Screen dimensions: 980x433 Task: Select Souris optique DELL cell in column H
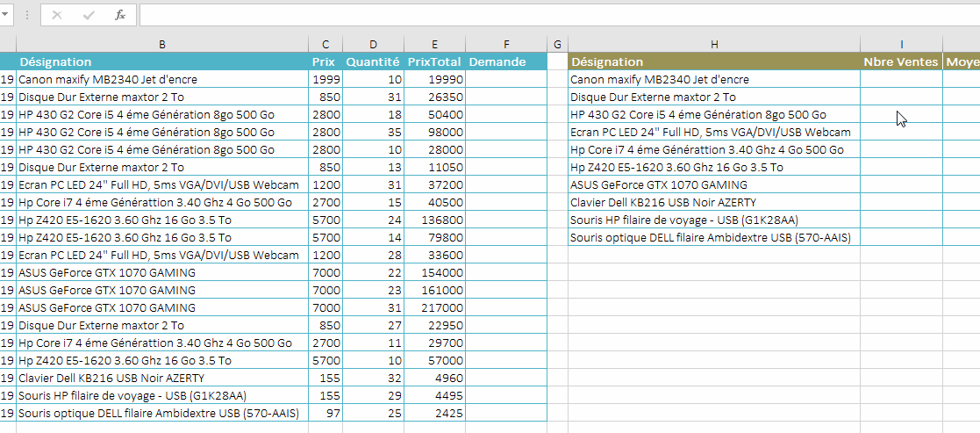(x=714, y=237)
